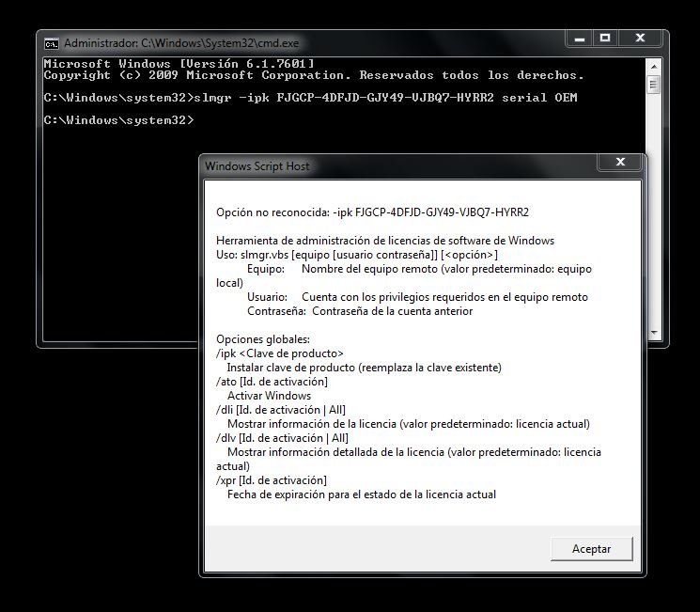Click the '/dlv [Id. de activación | All]' line
The width and height of the screenshot is (700, 612).
coord(282,438)
